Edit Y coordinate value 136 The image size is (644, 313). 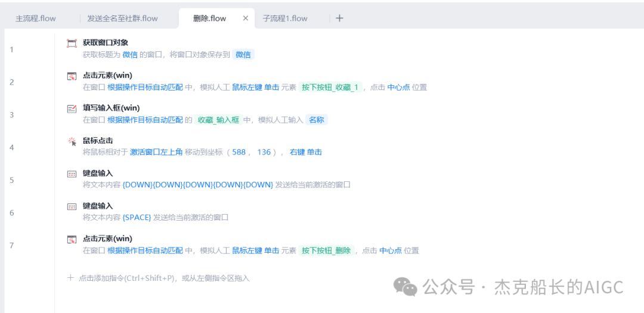[x=264, y=152]
